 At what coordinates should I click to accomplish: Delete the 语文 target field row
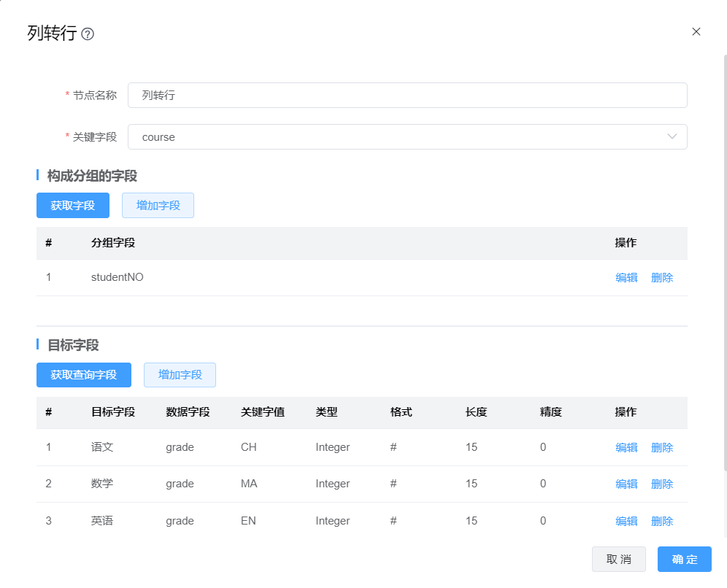point(661,448)
